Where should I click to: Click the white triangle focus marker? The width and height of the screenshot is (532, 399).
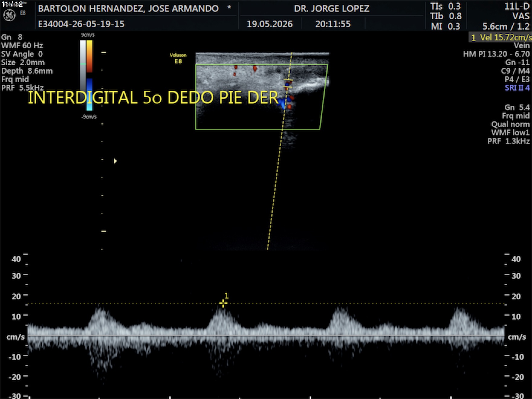coord(115,161)
